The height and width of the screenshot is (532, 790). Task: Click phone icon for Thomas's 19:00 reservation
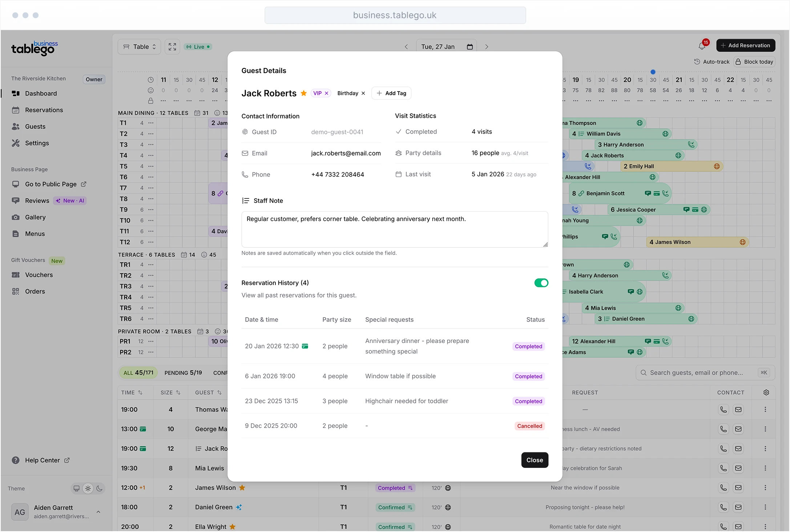[x=723, y=410]
